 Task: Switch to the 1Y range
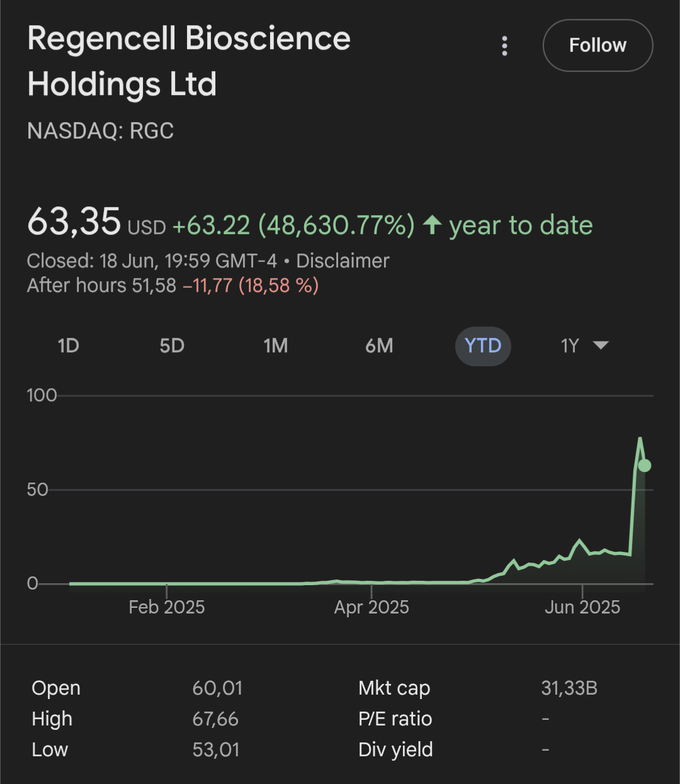point(570,345)
